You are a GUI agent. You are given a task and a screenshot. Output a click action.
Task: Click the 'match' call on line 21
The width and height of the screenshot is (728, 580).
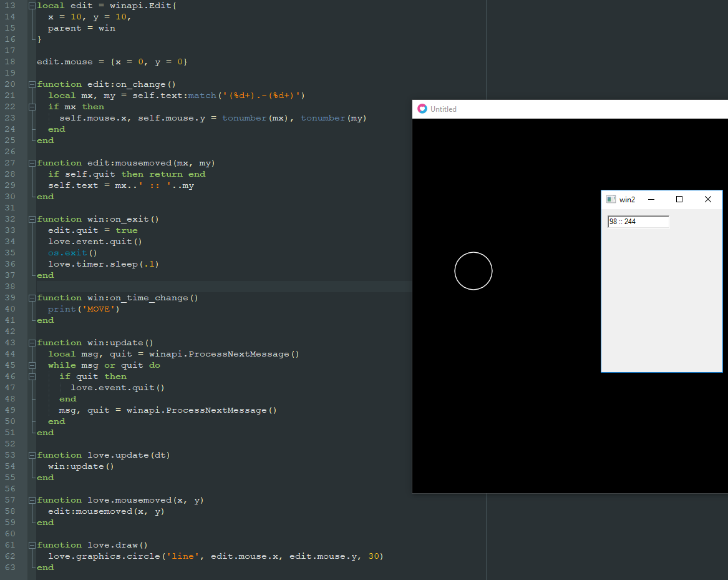coord(202,96)
